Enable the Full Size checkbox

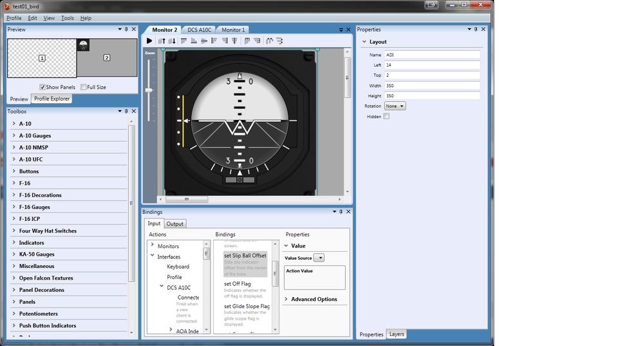[x=84, y=87]
